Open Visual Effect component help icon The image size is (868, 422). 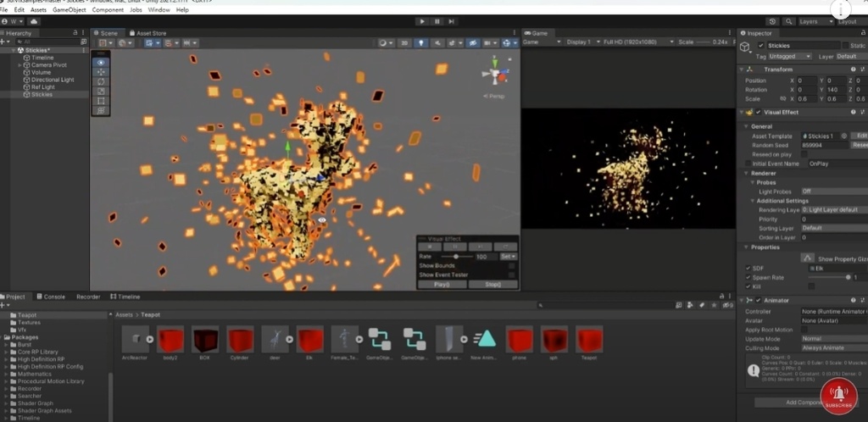(853, 112)
